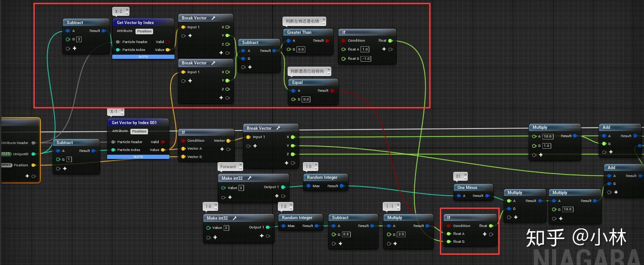Edit the A value 10.0 on the Multiply node
This screenshot has width=644, height=265.
(x=547, y=137)
